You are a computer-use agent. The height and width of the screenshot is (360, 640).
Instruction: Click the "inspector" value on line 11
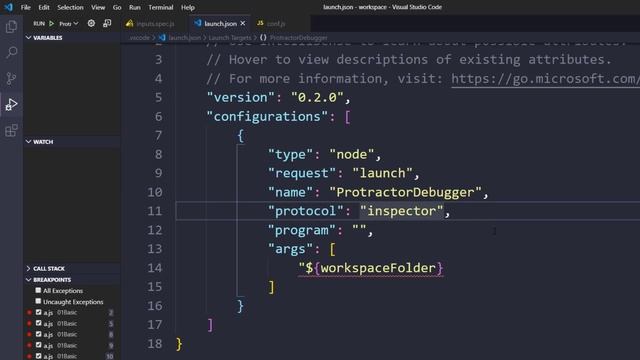tap(401, 211)
